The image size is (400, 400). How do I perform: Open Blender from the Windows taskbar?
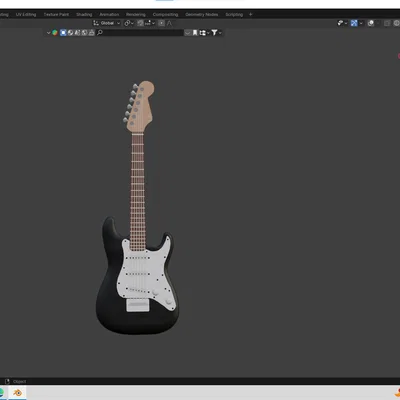point(17,393)
